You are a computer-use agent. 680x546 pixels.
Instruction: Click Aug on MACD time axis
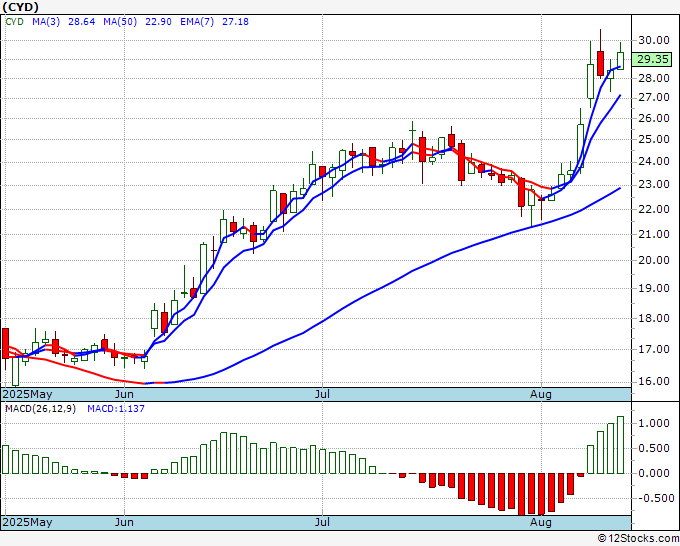tap(541, 522)
